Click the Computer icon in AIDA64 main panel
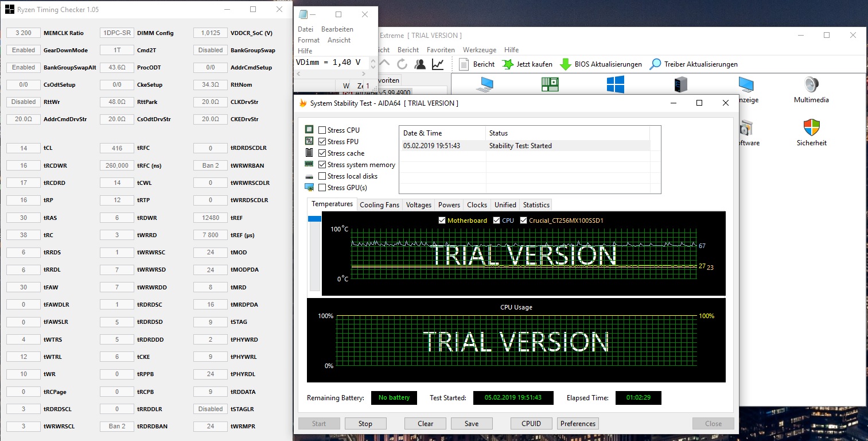 [485, 84]
